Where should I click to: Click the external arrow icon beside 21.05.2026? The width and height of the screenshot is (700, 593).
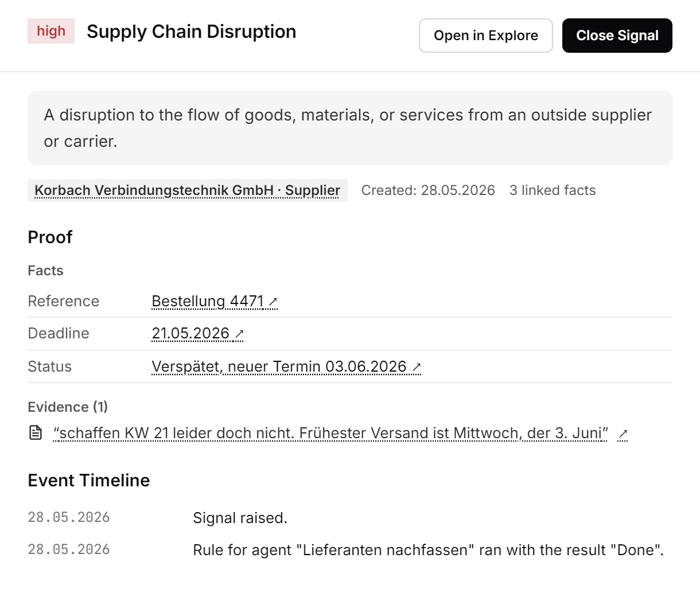coord(239,334)
